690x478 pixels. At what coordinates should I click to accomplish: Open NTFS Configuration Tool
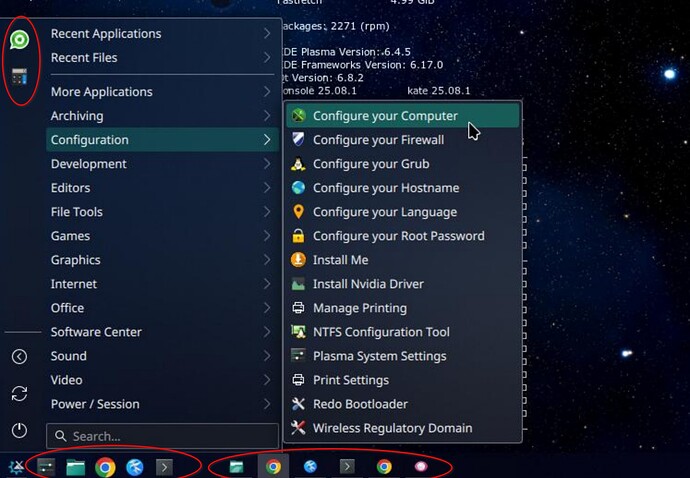pyautogui.click(x=381, y=332)
